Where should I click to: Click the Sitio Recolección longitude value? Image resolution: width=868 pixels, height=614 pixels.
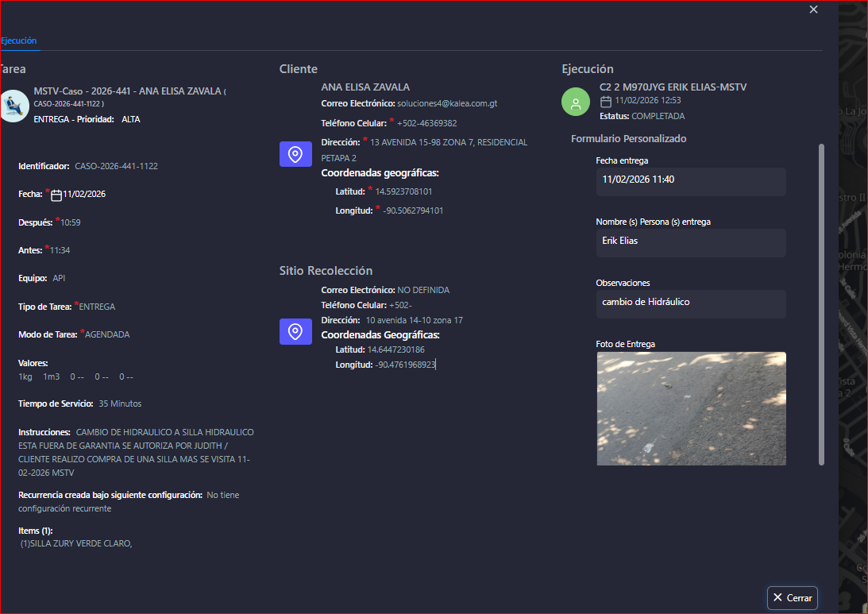pyautogui.click(x=405, y=365)
